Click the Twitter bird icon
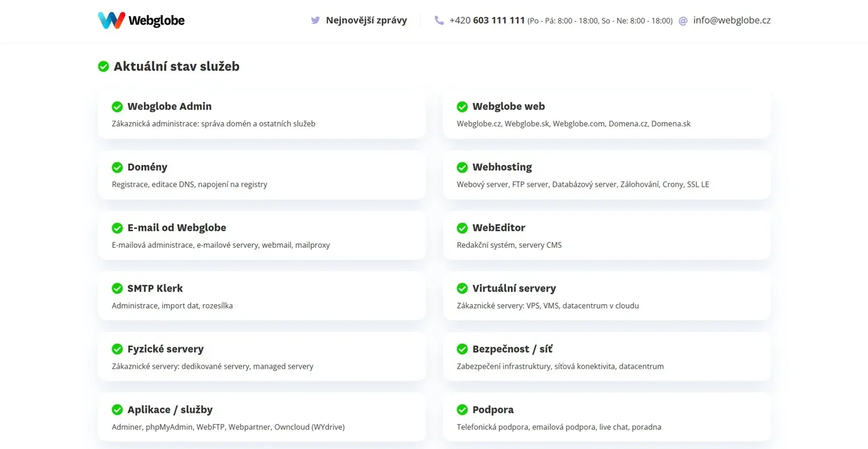This screenshot has height=449, width=868. (x=315, y=20)
